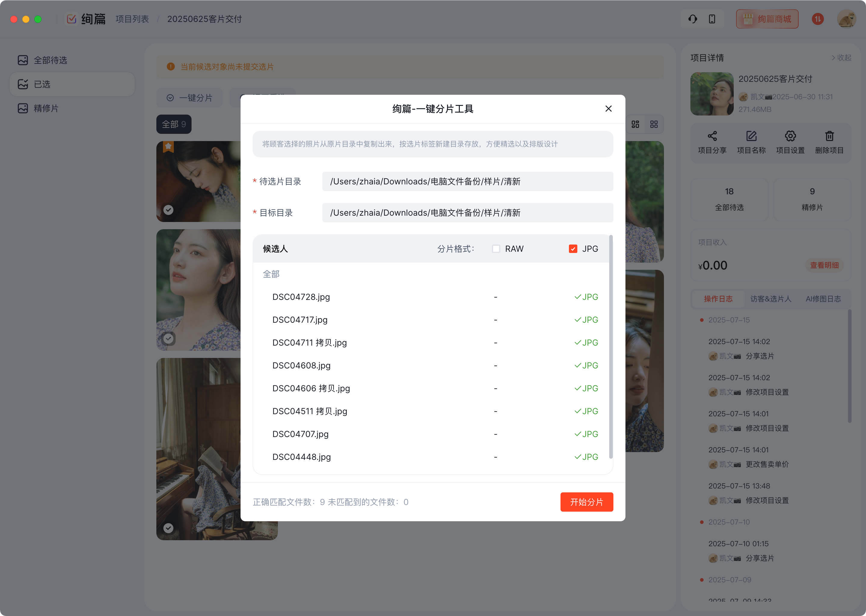Open the user avatar profile
This screenshot has width=866, height=616.
click(x=847, y=19)
